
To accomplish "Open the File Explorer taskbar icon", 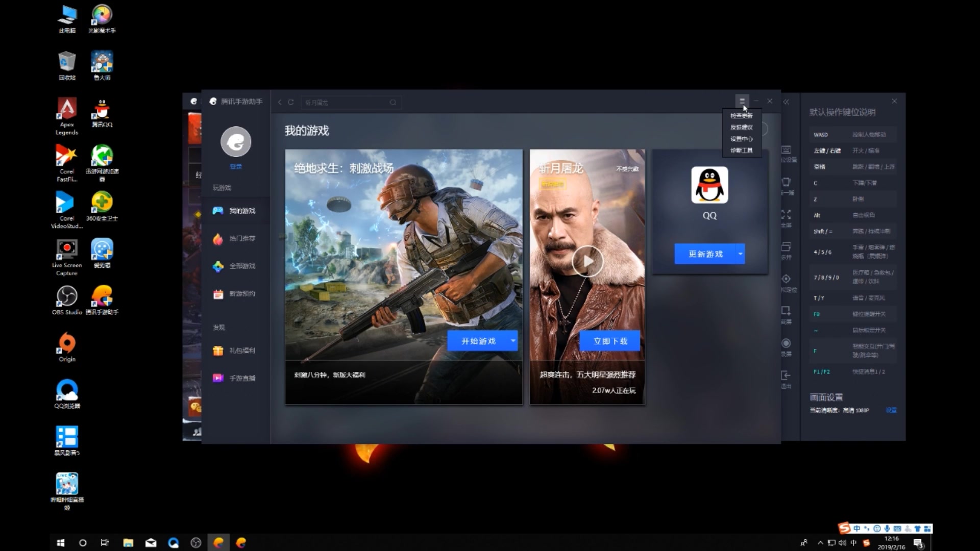I will 128,543.
